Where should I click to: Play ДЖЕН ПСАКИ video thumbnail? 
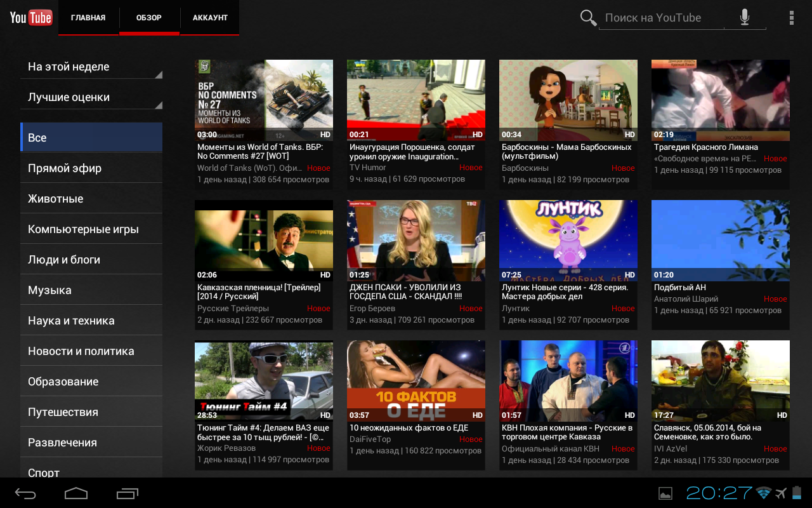416,241
